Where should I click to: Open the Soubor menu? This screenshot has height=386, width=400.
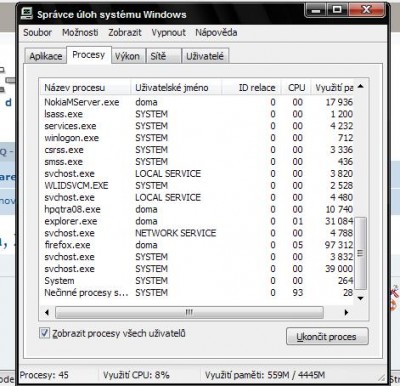pyautogui.click(x=37, y=33)
